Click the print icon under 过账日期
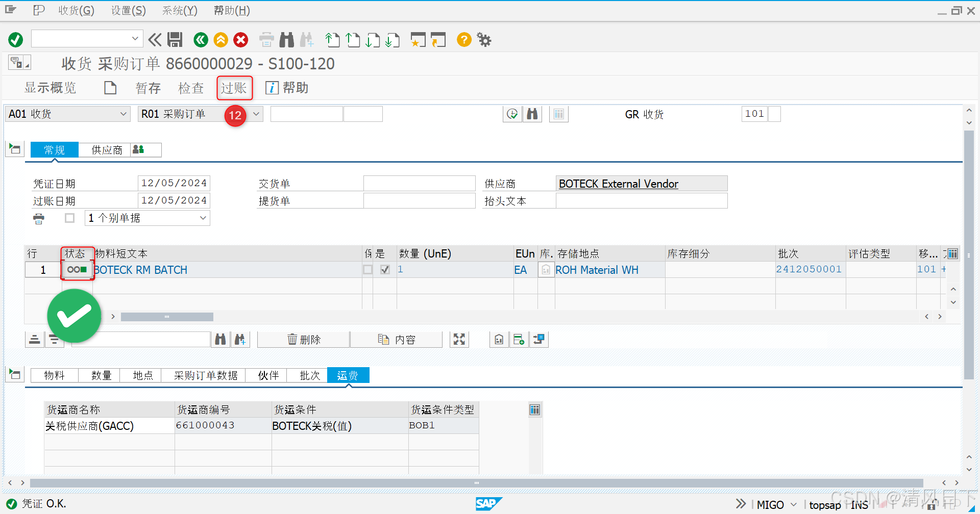This screenshot has width=980, height=514. pyautogui.click(x=39, y=219)
